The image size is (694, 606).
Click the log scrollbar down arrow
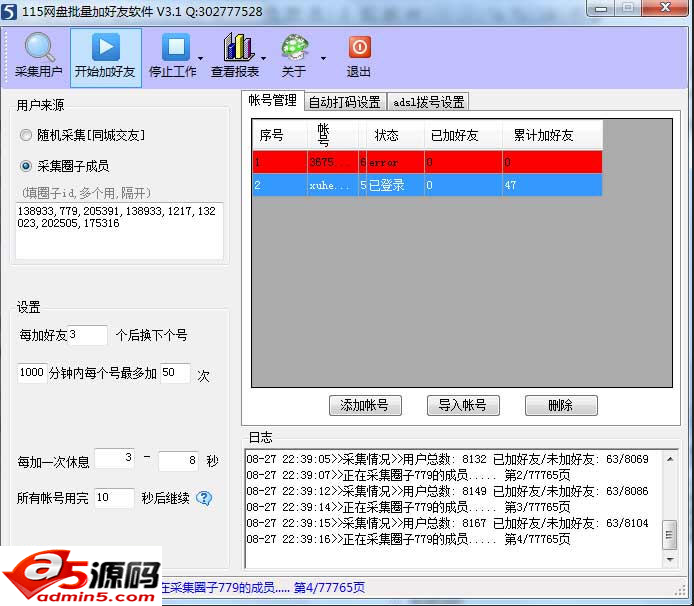point(670,560)
